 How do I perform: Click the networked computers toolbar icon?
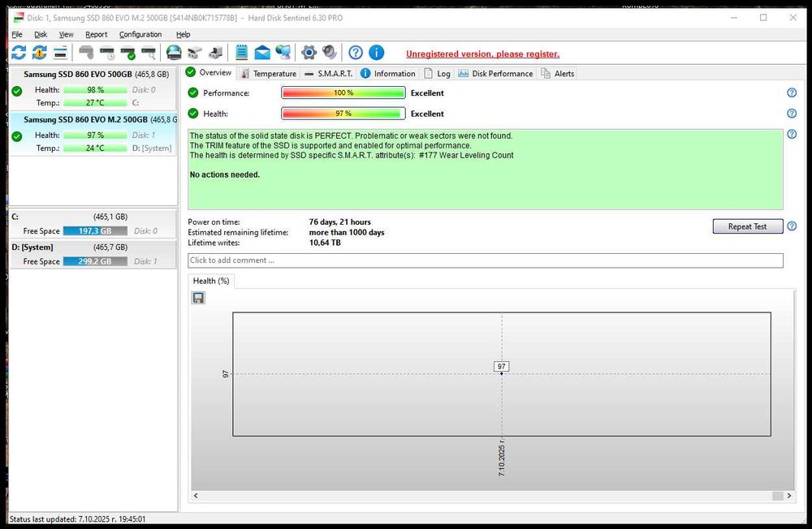[283, 52]
